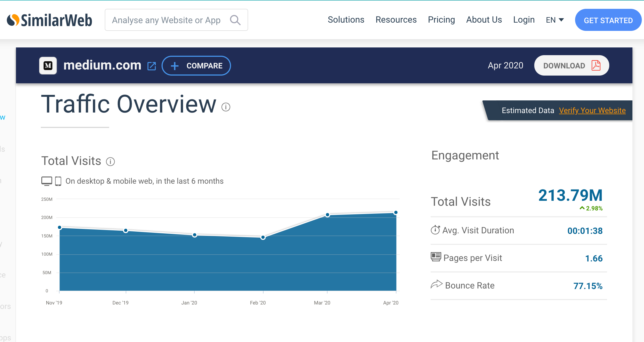
Task: Select the Nov '19 chart data point
Action: (x=60, y=228)
